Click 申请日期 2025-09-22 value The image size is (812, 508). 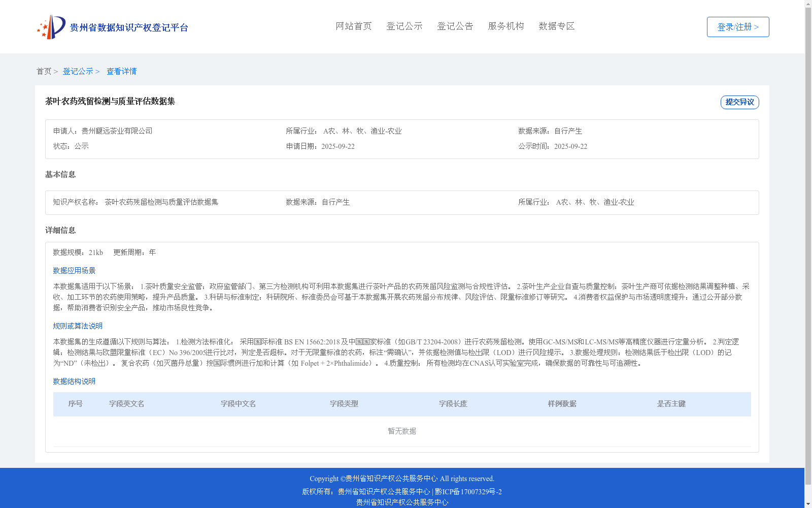coord(338,146)
